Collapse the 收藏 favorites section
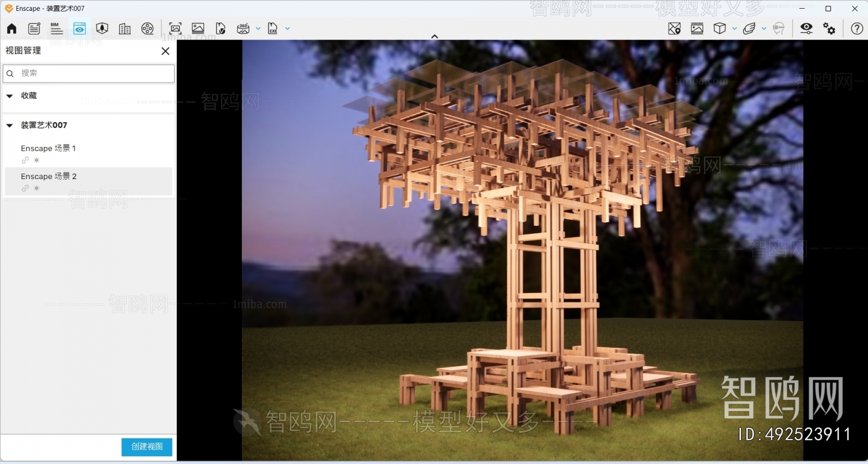868x464 pixels. click(10, 96)
